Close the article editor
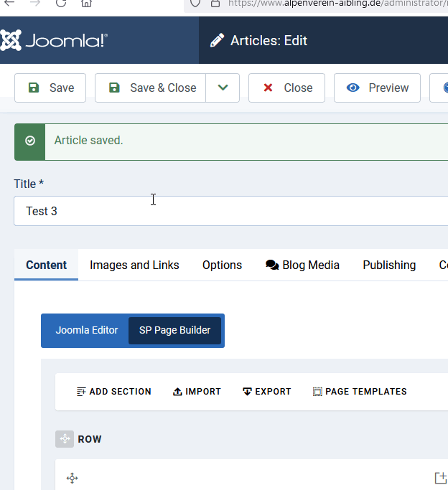Screen dimensions: 448x490 tap(286, 88)
